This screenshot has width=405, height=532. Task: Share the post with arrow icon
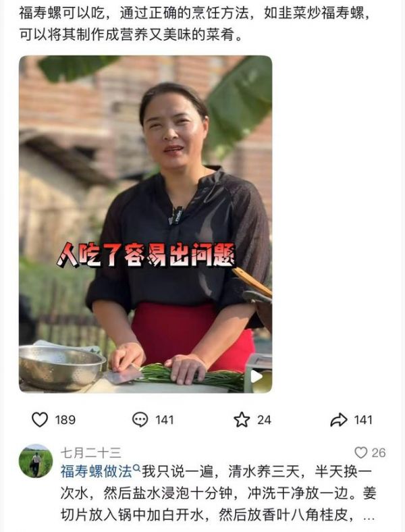pyautogui.click(x=339, y=420)
